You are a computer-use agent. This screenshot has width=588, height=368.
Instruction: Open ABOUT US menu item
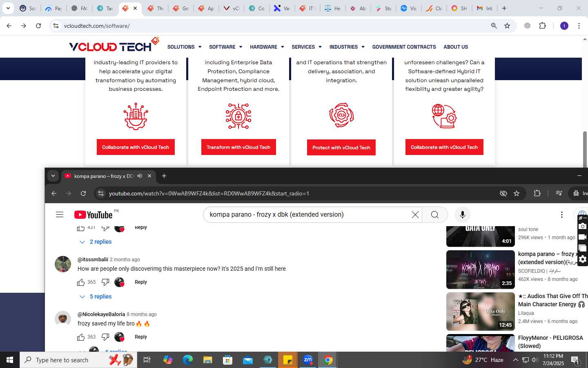click(456, 47)
